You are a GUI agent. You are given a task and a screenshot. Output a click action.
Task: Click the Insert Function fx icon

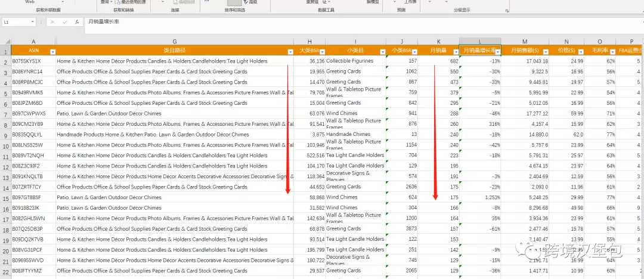(x=77, y=22)
